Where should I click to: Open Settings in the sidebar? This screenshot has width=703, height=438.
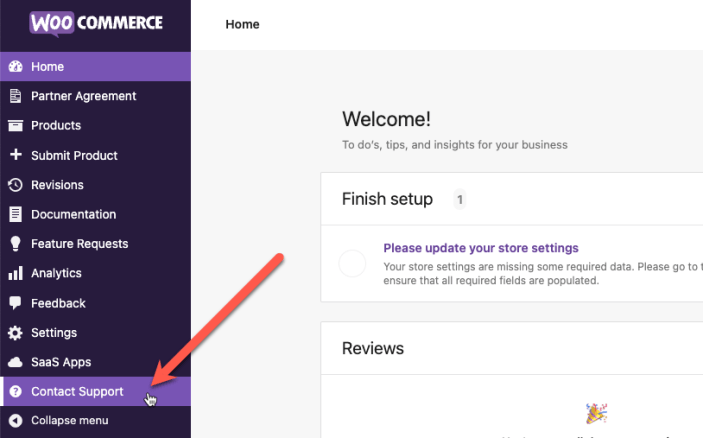95,333
